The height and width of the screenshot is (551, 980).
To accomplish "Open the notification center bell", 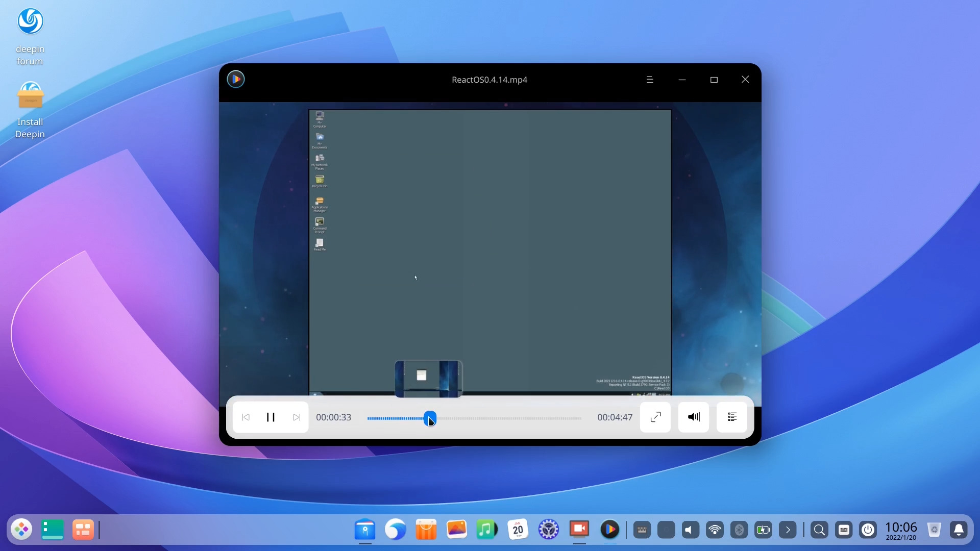I will coord(960,530).
